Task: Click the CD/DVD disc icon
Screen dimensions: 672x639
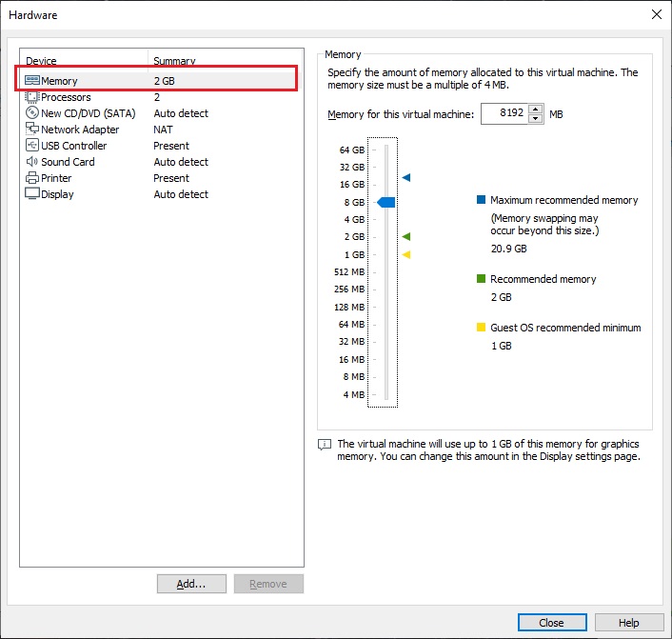Action: 32,112
